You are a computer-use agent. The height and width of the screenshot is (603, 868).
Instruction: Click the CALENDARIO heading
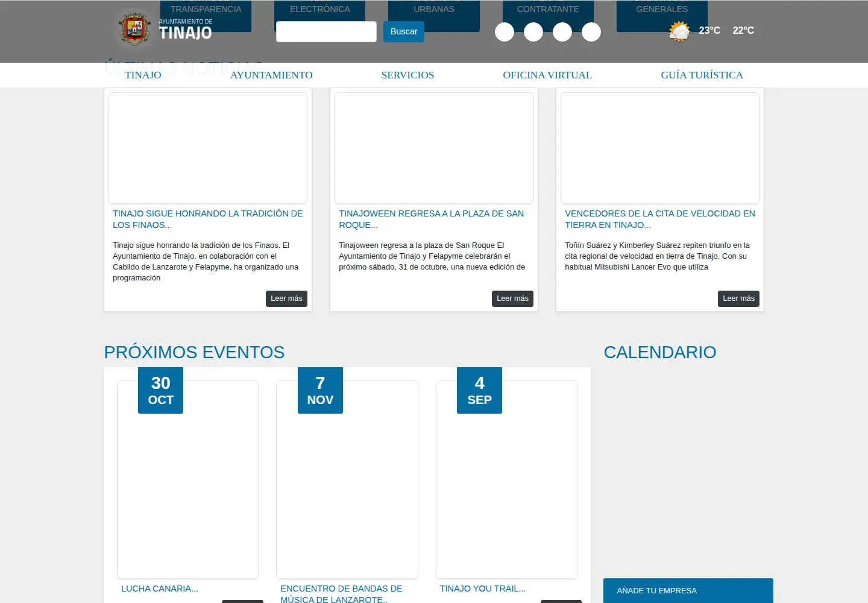click(x=660, y=352)
